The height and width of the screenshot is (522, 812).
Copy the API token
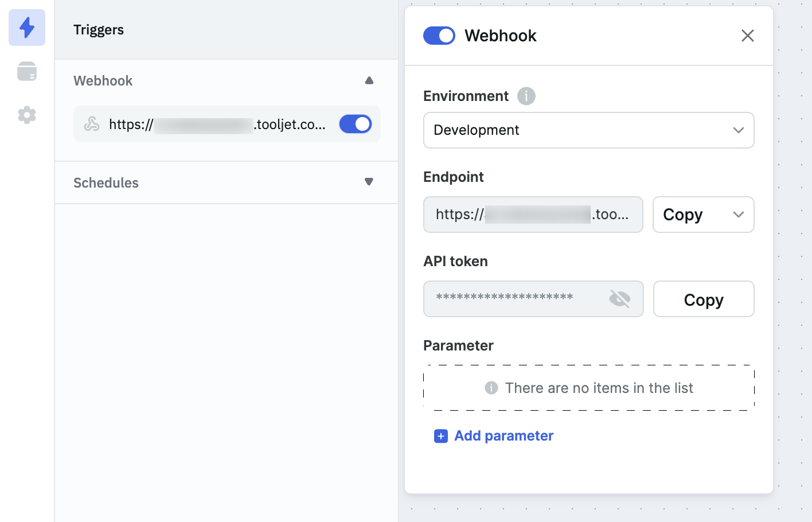point(704,299)
